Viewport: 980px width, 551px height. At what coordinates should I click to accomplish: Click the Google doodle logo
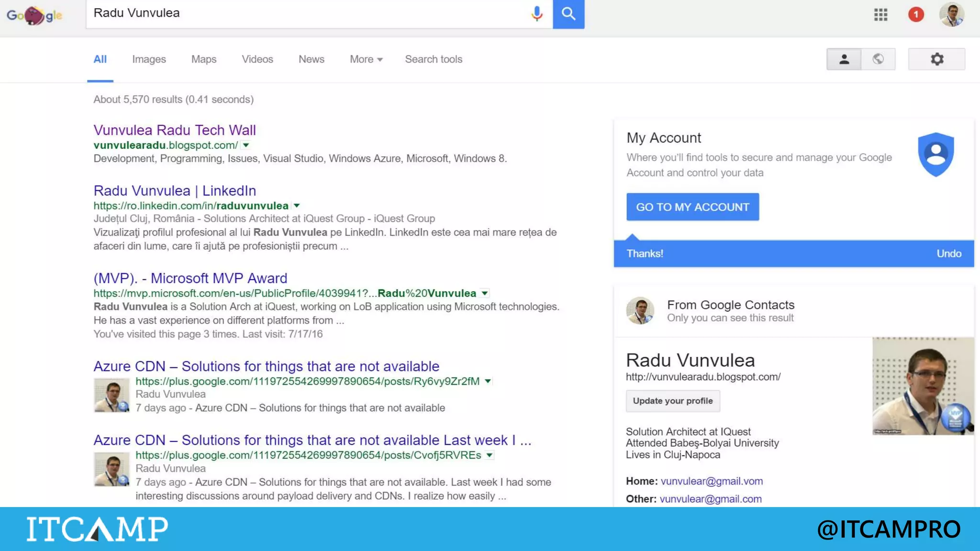(34, 15)
